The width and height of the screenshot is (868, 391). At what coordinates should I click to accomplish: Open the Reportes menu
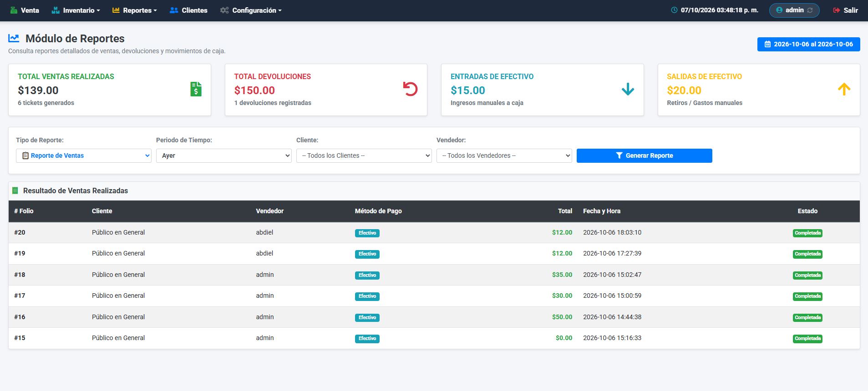(134, 10)
